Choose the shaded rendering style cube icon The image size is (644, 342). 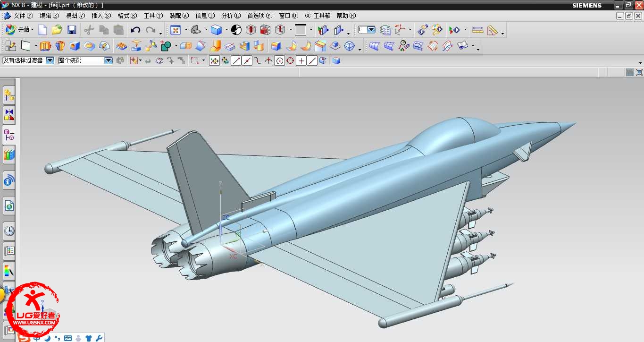(216, 30)
